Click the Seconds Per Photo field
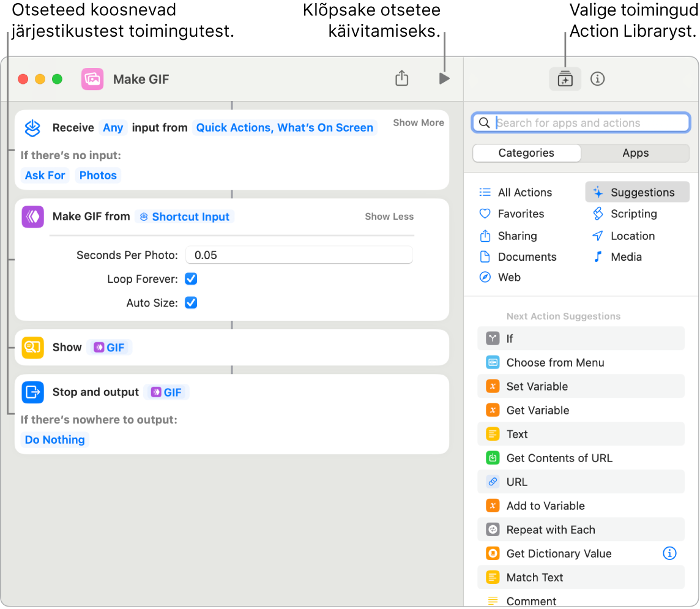The height and width of the screenshot is (609, 700). [x=299, y=255]
